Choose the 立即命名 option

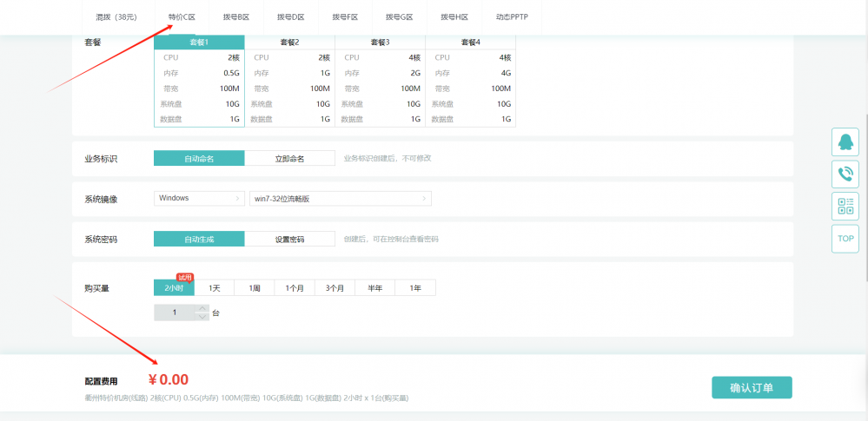[289, 158]
